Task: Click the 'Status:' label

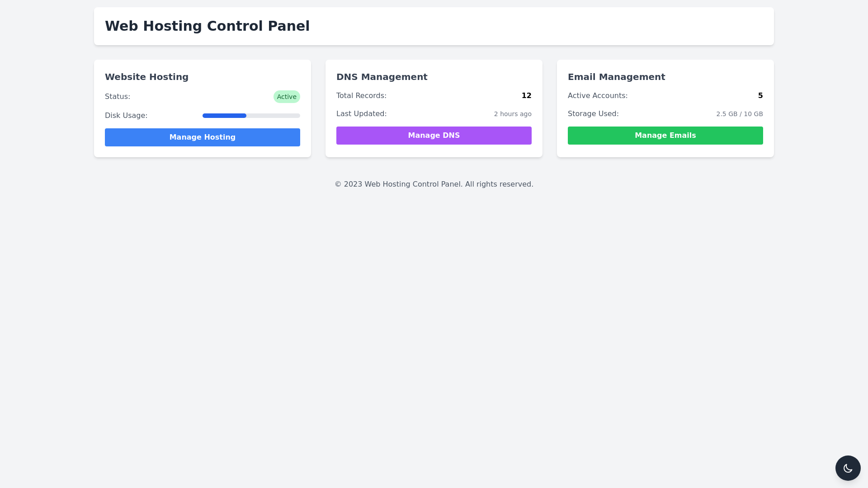Action: 118,97
